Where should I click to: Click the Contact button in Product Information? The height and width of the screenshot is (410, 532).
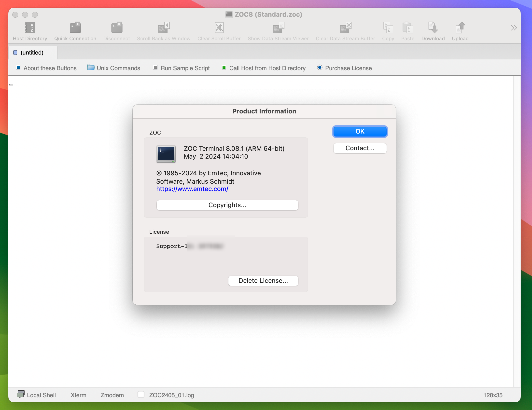coord(360,148)
